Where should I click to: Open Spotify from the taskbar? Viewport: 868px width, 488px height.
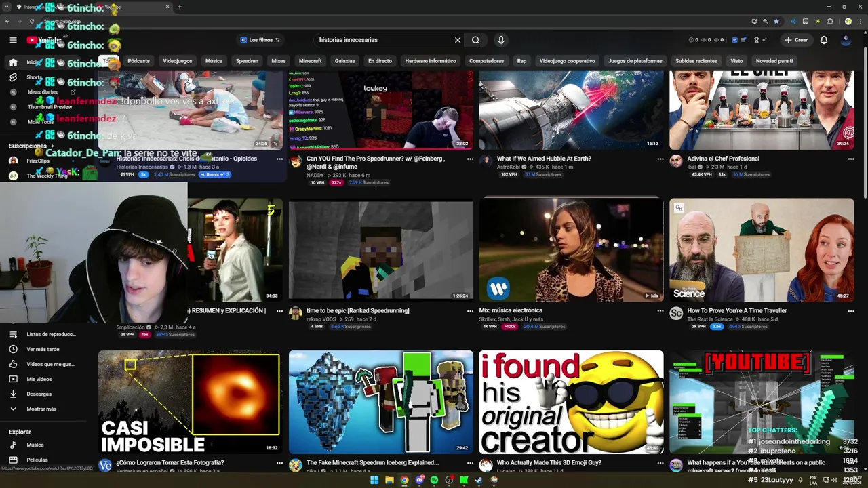(x=434, y=480)
